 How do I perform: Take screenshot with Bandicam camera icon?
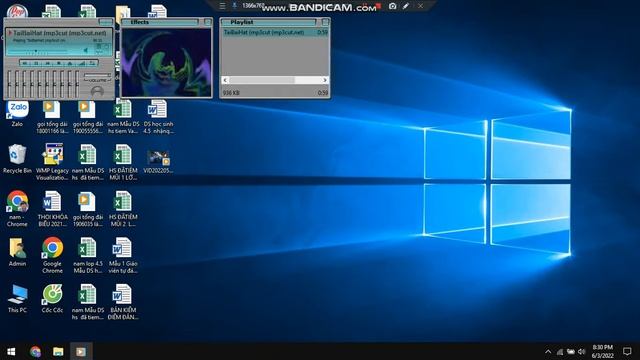coord(392,6)
